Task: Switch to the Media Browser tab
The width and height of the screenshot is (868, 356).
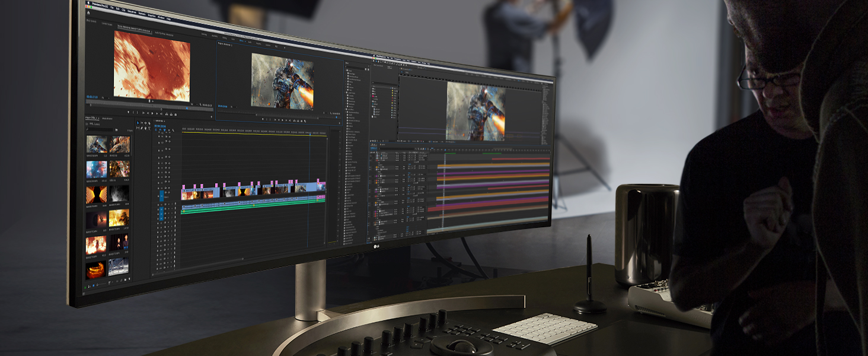Action: click(107, 119)
